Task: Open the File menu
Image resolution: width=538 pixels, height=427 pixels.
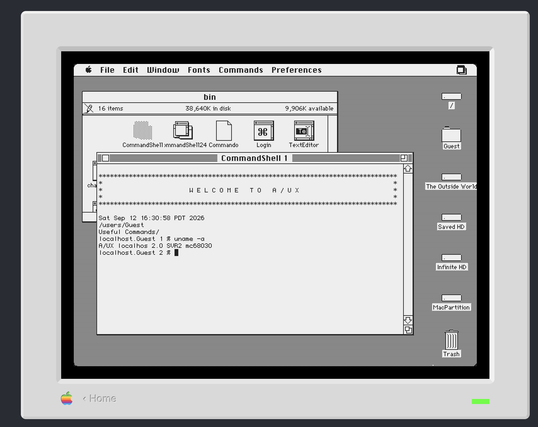Action: click(x=107, y=70)
